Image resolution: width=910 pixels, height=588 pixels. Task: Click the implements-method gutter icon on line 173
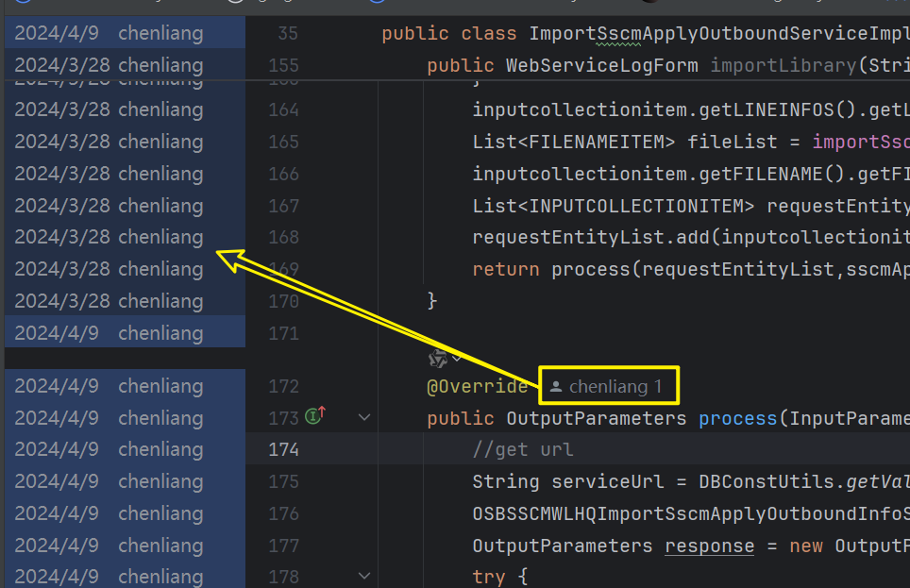tap(317, 416)
